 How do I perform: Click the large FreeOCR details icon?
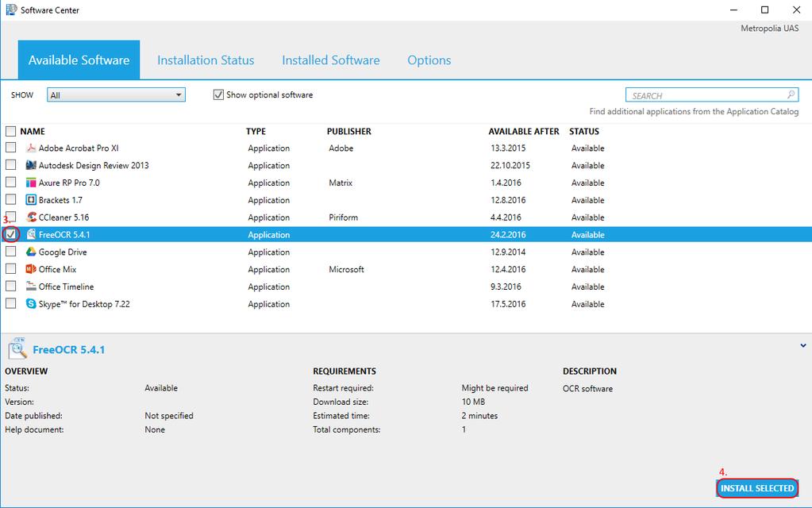[17, 349]
